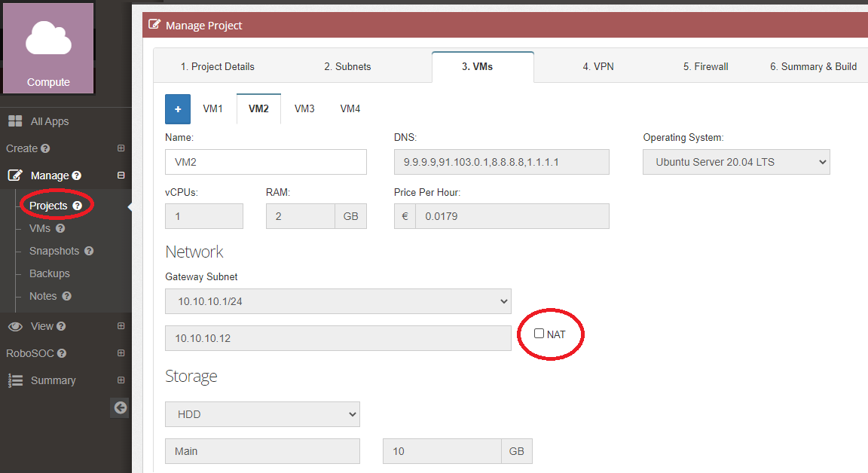This screenshot has width=868, height=473.
Task: Select the 3. VMs tab
Action: click(483, 66)
